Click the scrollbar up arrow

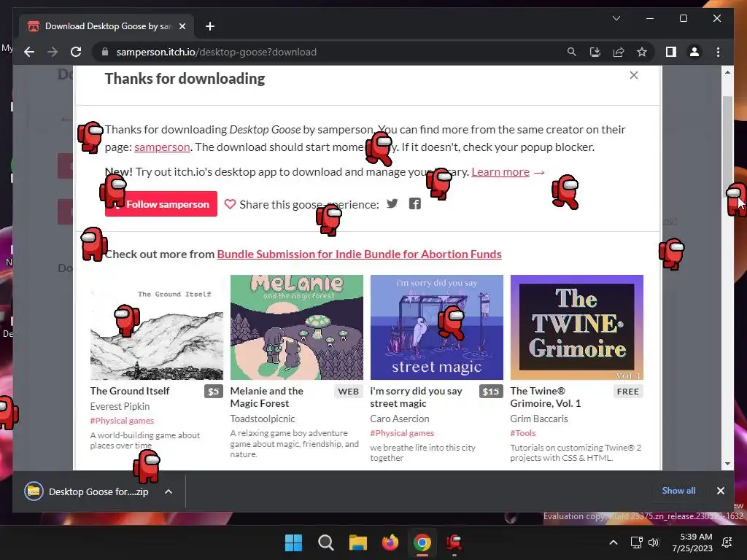pyautogui.click(x=727, y=72)
